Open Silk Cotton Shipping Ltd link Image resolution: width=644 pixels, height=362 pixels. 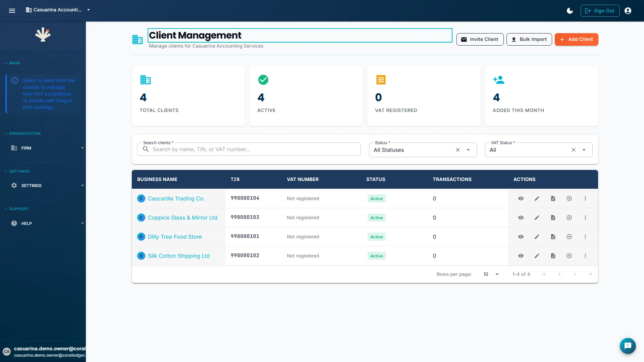point(179,256)
